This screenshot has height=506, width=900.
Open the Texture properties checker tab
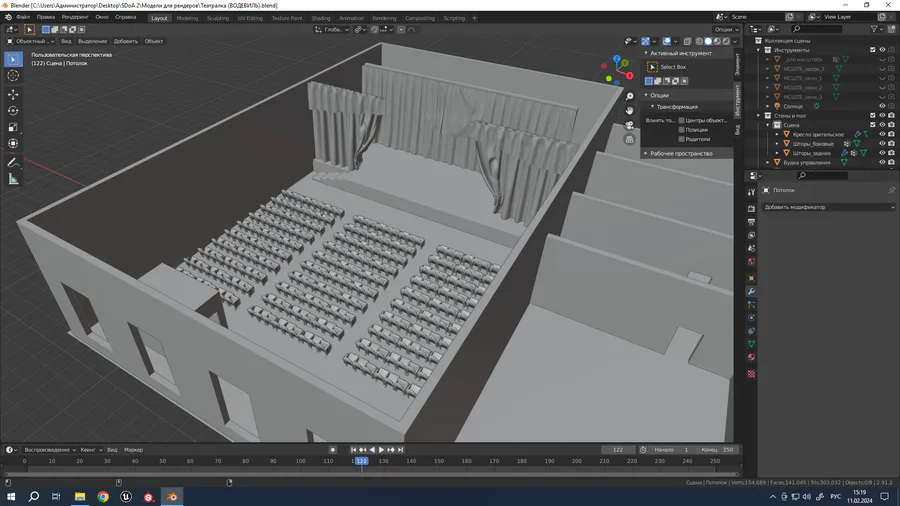(751, 374)
